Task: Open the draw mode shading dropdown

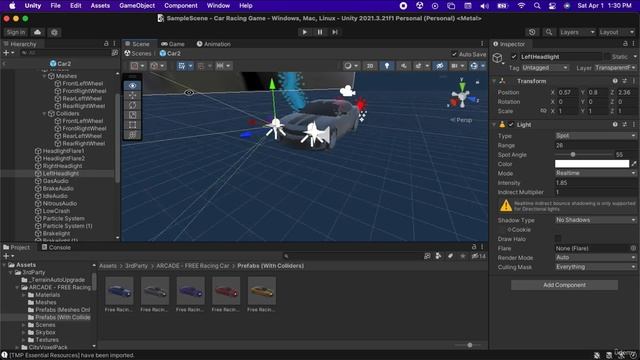Action: (352, 66)
